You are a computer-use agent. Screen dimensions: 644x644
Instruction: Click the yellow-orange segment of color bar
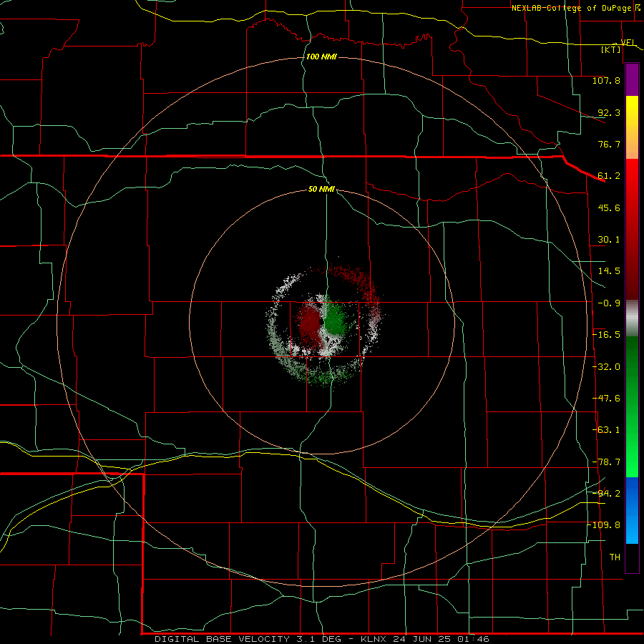click(x=632, y=127)
